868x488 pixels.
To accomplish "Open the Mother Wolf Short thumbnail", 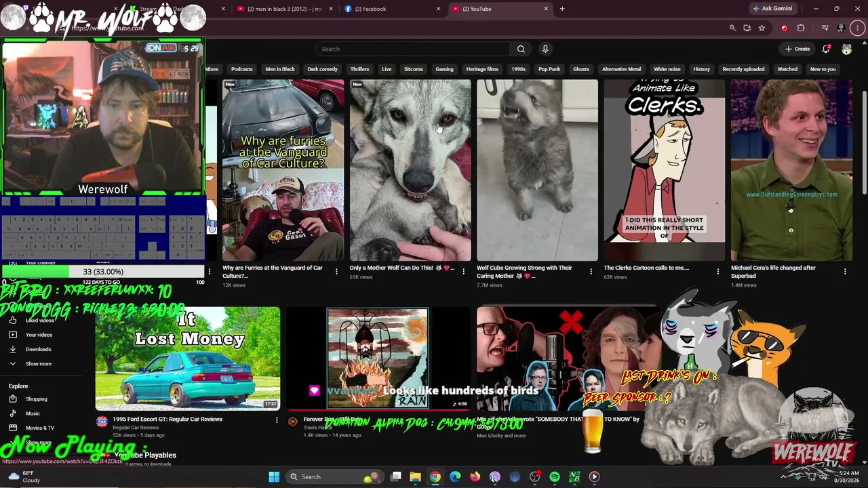I will click(410, 170).
